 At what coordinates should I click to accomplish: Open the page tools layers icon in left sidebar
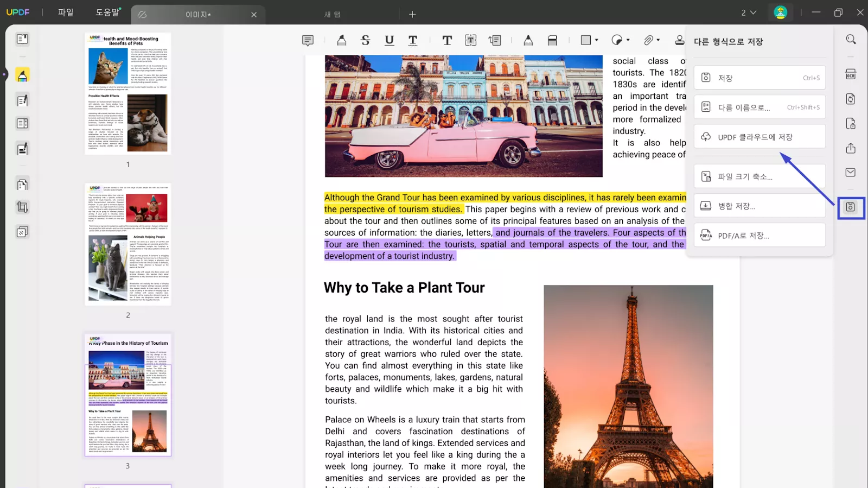point(22,232)
